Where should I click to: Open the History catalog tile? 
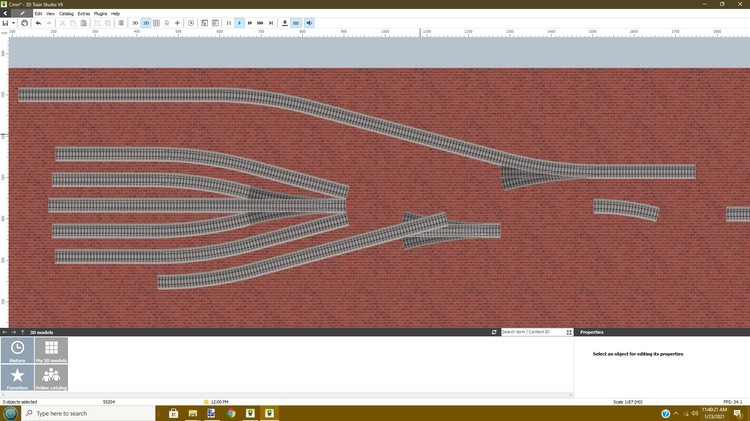[x=17, y=350]
